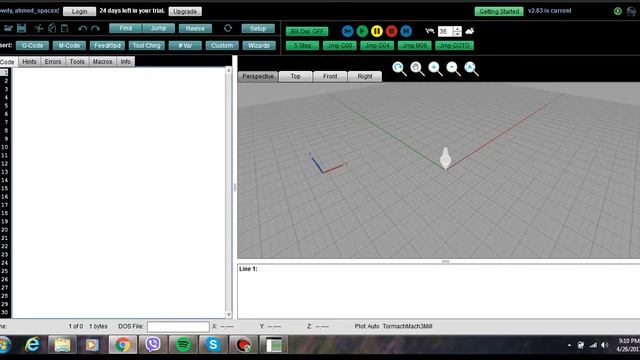Click the code editor vertical scrollbar down arrow
This screenshot has width=640, height=360.
(229, 315)
